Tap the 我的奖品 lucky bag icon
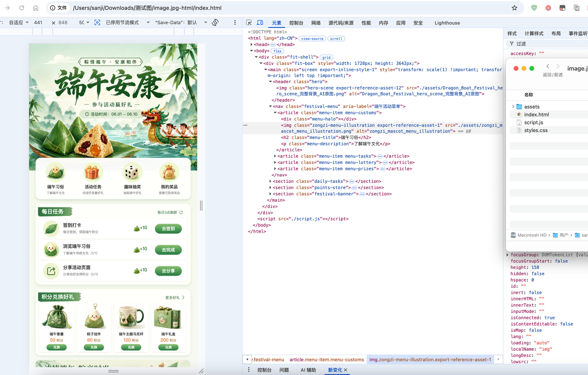 pyautogui.click(x=169, y=172)
